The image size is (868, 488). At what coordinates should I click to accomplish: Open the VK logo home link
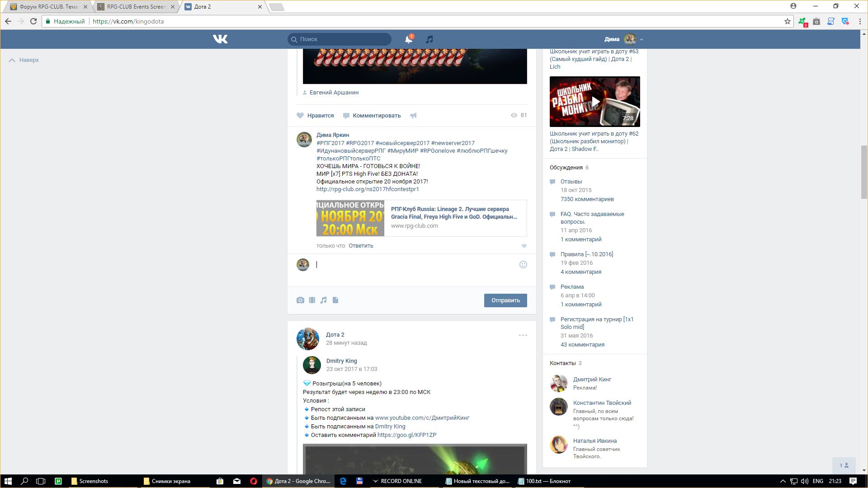click(x=220, y=39)
